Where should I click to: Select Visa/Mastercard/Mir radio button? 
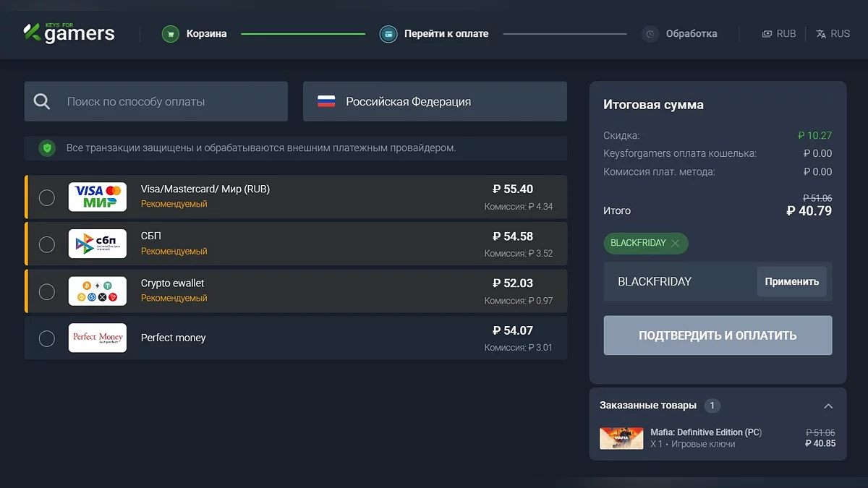46,197
